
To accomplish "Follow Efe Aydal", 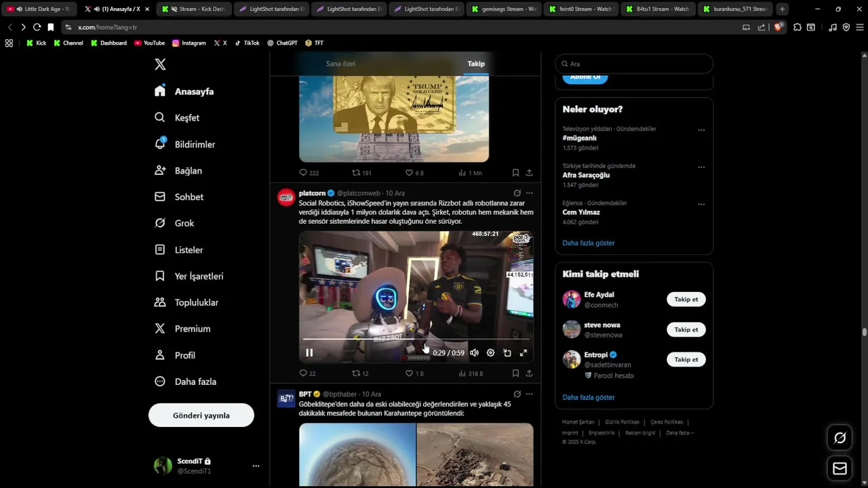I will coord(686,300).
